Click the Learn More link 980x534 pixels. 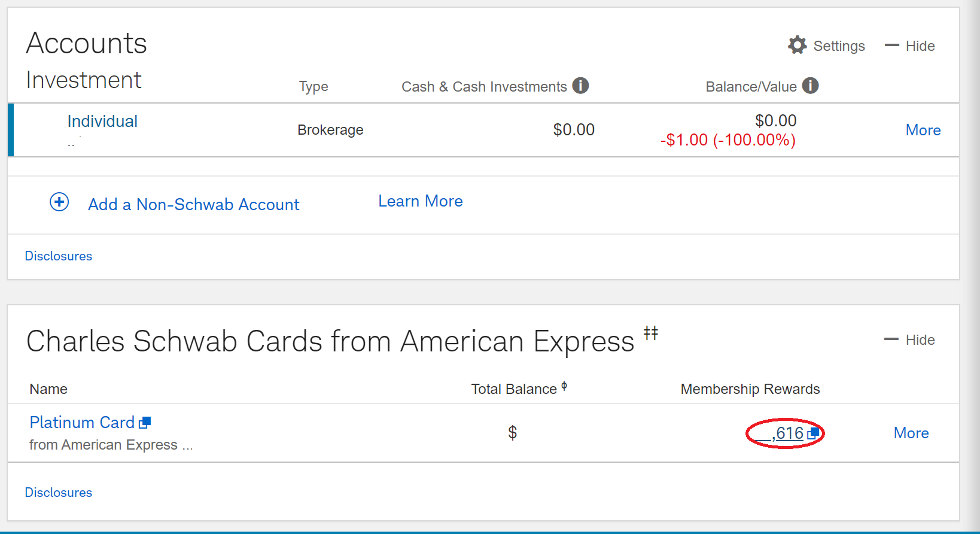[420, 201]
